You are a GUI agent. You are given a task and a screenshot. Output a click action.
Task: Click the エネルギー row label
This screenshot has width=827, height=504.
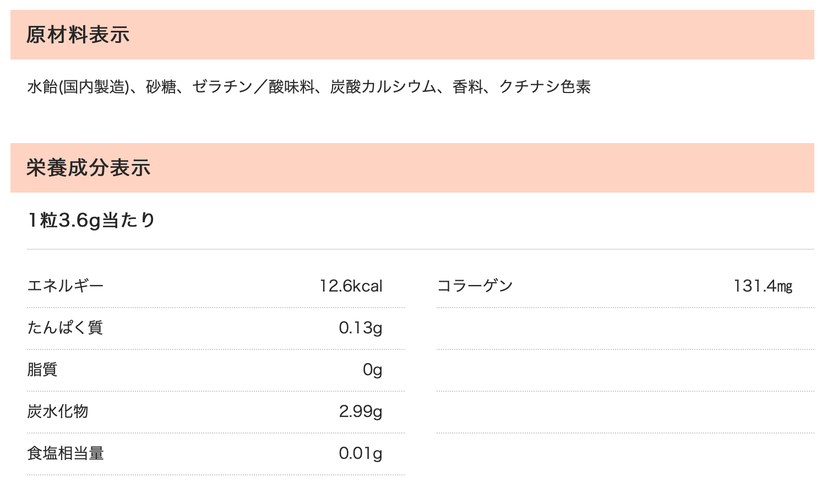65,286
